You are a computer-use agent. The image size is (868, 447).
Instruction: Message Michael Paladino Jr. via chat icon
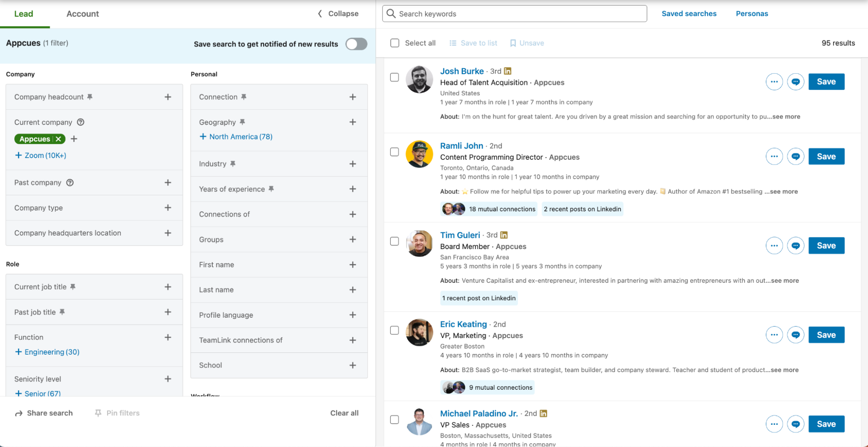click(795, 424)
